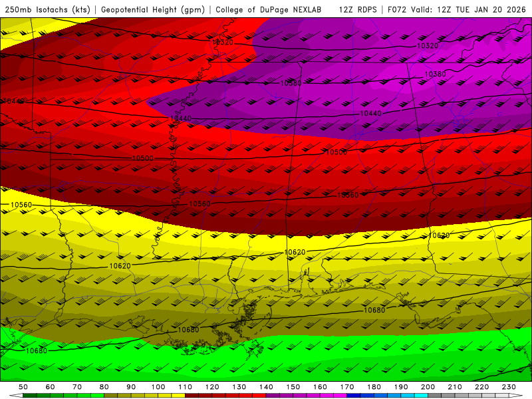
Task: Click the 130 value on the color scale
Action: coord(239,387)
